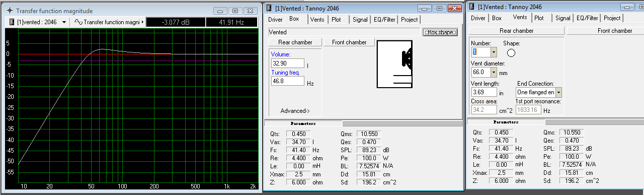
Task: Open Transfer function magni graph type menu
Action: pos(143,22)
